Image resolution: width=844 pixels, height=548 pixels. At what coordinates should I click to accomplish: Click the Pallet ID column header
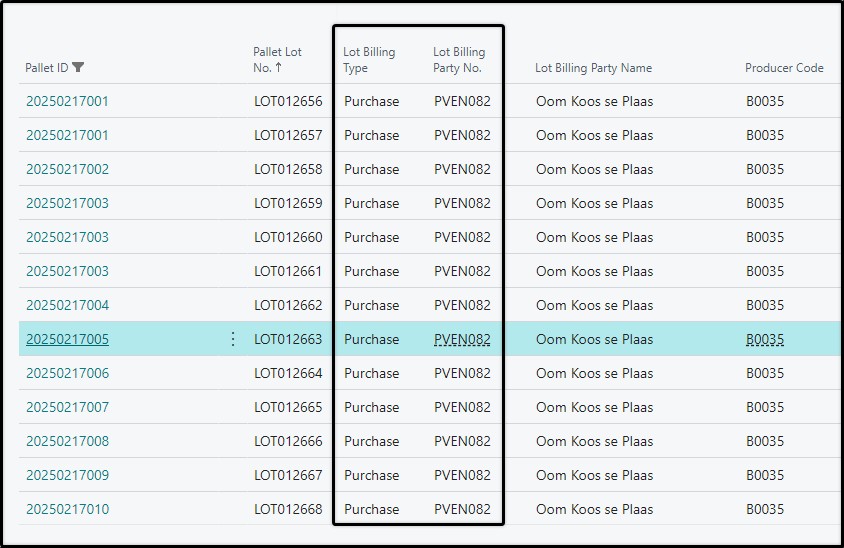[x=47, y=68]
